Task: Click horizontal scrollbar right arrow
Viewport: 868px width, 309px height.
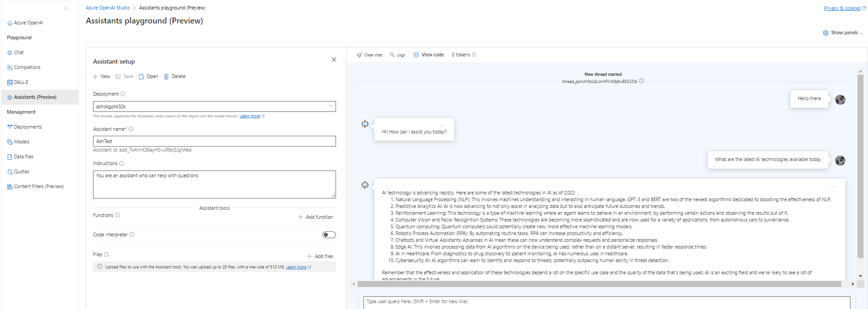Action: (x=853, y=284)
